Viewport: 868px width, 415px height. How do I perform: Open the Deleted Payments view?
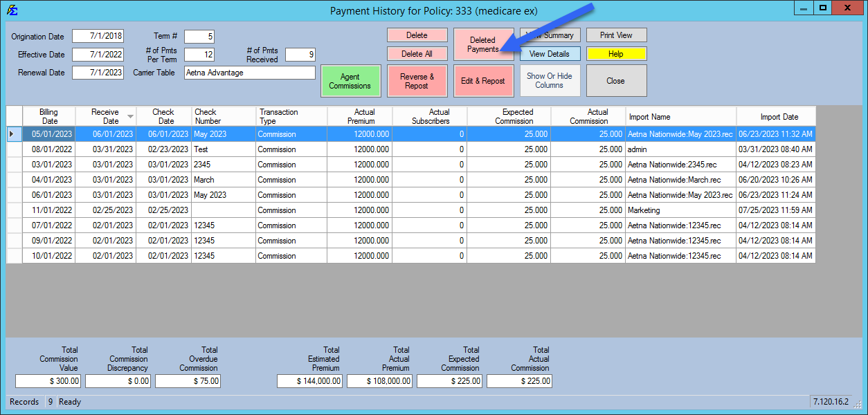click(483, 44)
